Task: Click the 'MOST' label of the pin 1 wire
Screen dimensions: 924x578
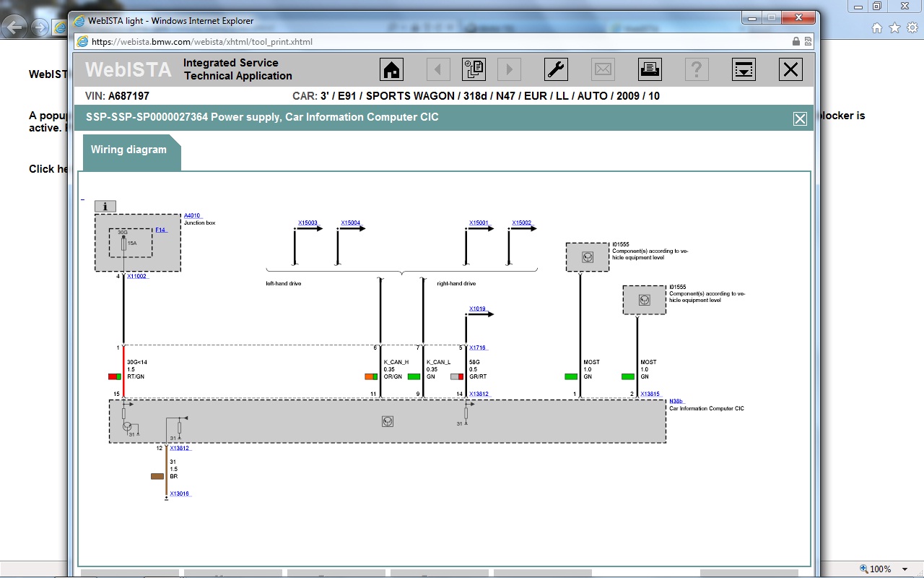Action: pyautogui.click(x=591, y=362)
